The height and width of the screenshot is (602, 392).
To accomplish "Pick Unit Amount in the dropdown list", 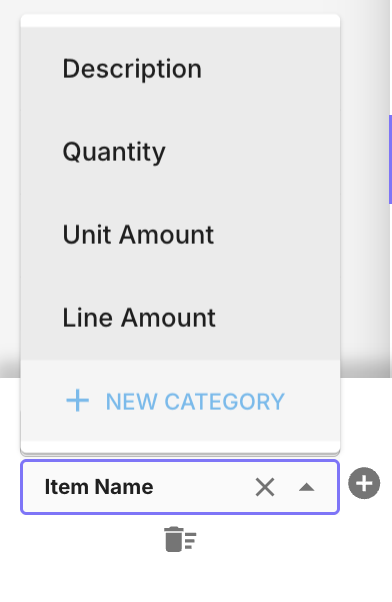I will [180, 235].
